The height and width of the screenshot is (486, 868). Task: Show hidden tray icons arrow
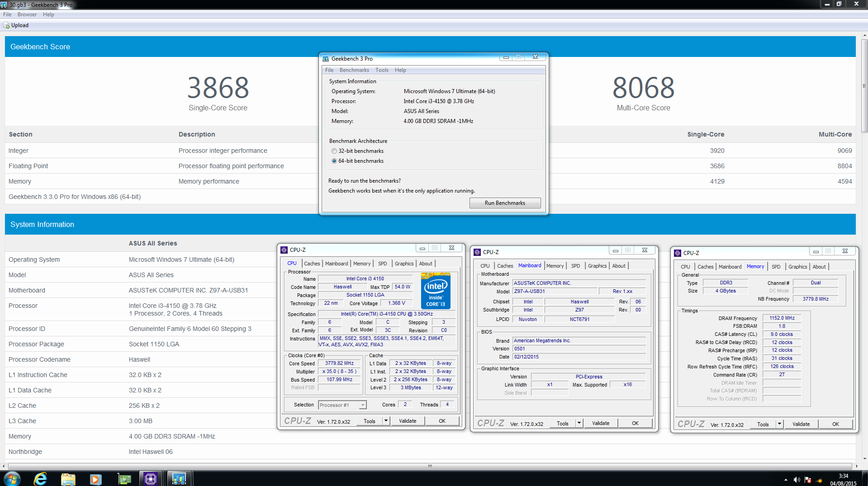(786, 480)
